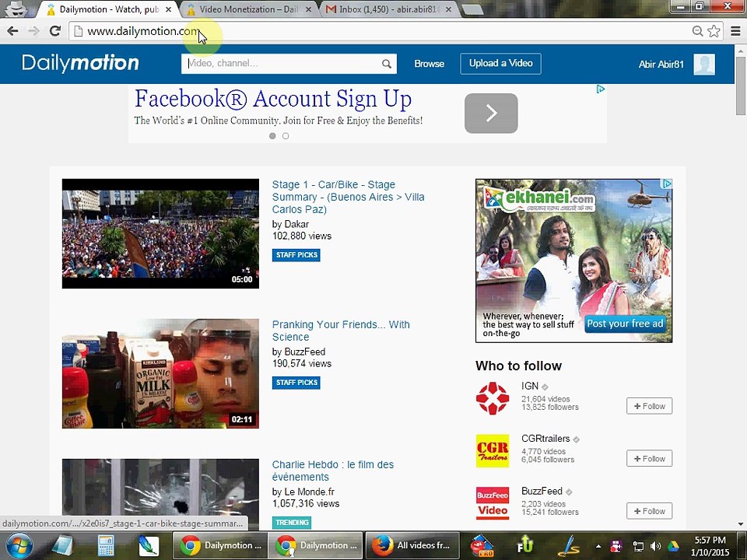The width and height of the screenshot is (747, 560).
Task: Click the Facebook Account Sign Up ad headline
Action: coord(273,99)
